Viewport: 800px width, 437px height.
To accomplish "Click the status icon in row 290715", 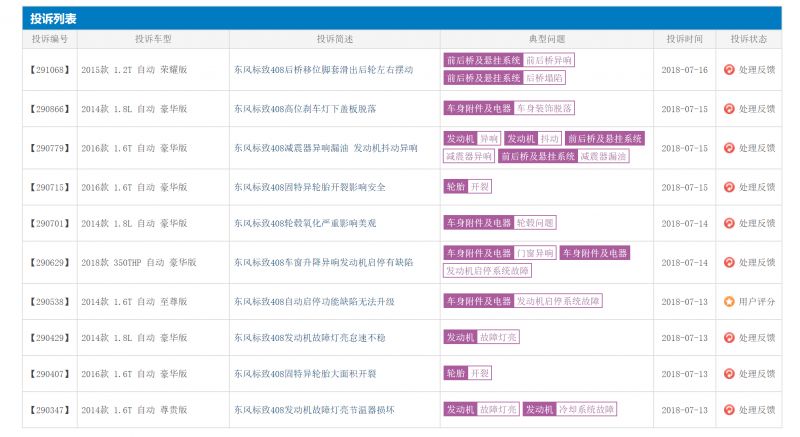I will tap(729, 187).
